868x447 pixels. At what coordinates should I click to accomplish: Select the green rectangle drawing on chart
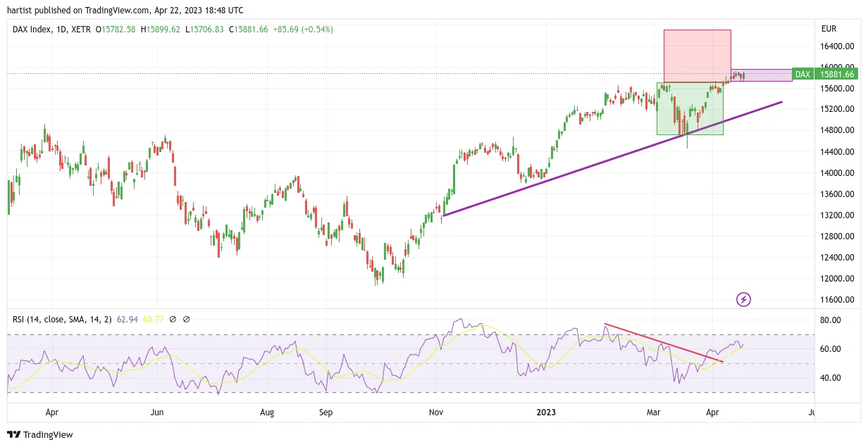point(690,108)
